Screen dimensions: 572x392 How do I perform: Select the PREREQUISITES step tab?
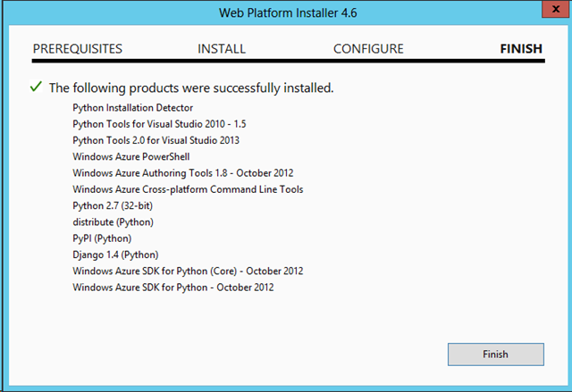(x=78, y=49)
